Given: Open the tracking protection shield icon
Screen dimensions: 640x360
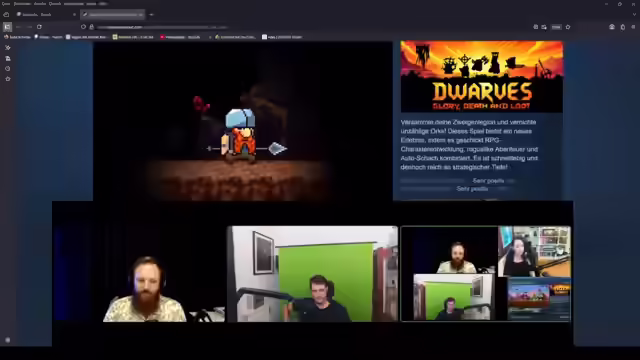Looking at the screenshot, I should [x=83, y=27].
